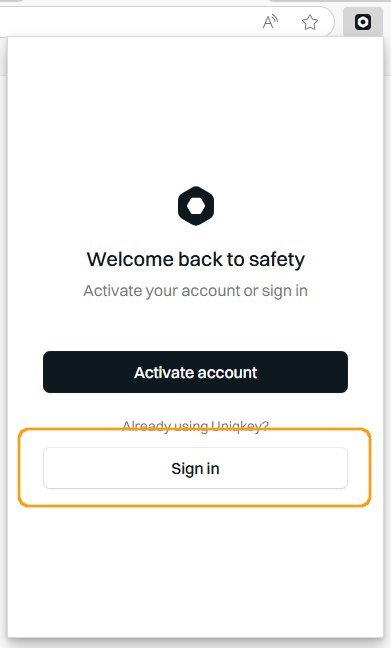Image resolution: width=391 pixels, height=648 pixels.
Task: Bookmark this page using the star outline
Action: point(310,22)
